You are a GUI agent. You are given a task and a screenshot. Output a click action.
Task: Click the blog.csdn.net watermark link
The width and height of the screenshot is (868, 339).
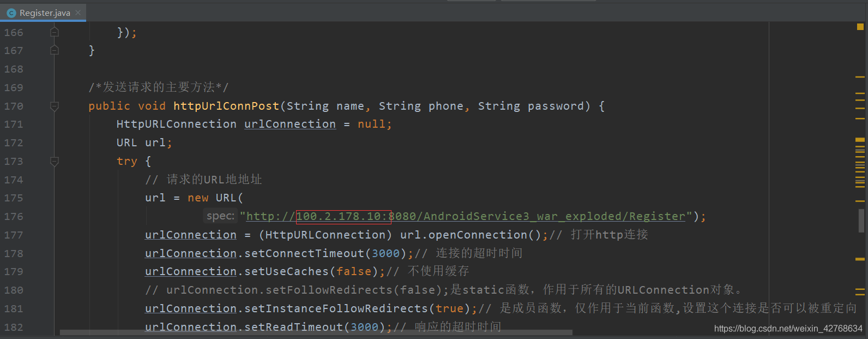pos(788,329)
